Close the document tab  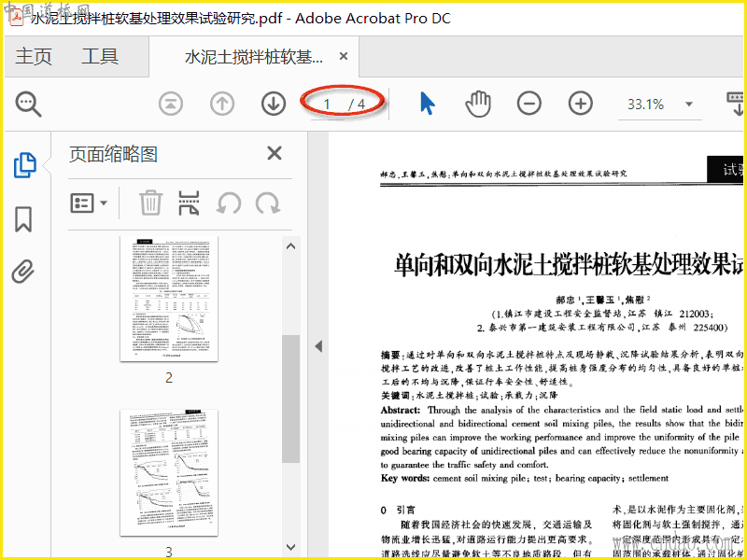pos(344,57)
